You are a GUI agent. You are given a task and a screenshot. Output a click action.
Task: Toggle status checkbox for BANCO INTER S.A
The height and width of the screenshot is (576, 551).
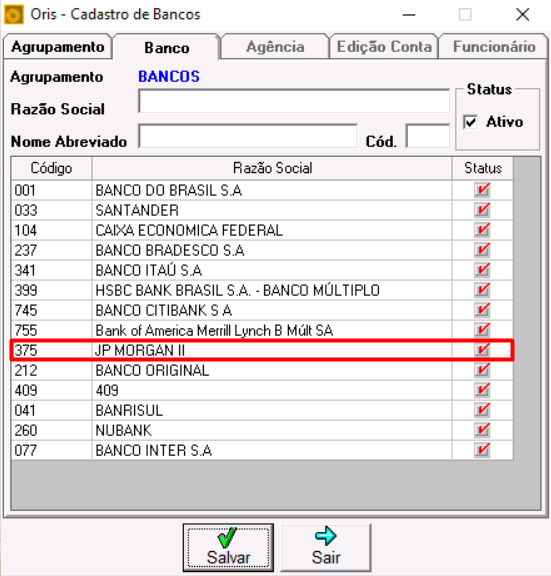point(482,450)
